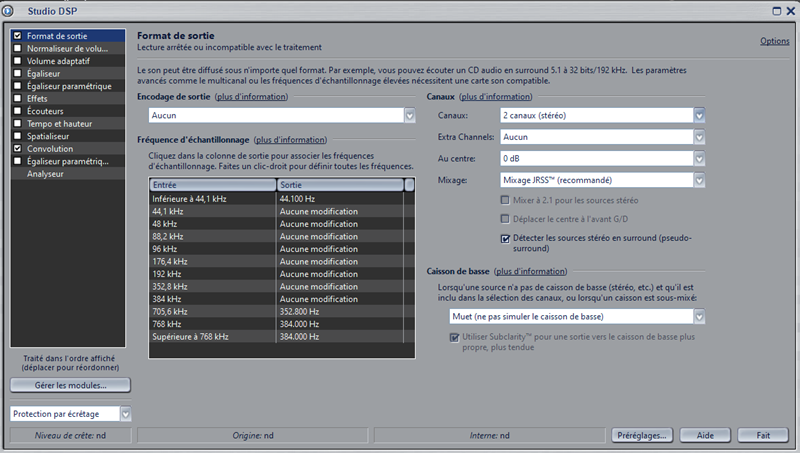Enable the Spatialiseur checkbox
This screenshot has height=453, width=800.
click(18, 136)
